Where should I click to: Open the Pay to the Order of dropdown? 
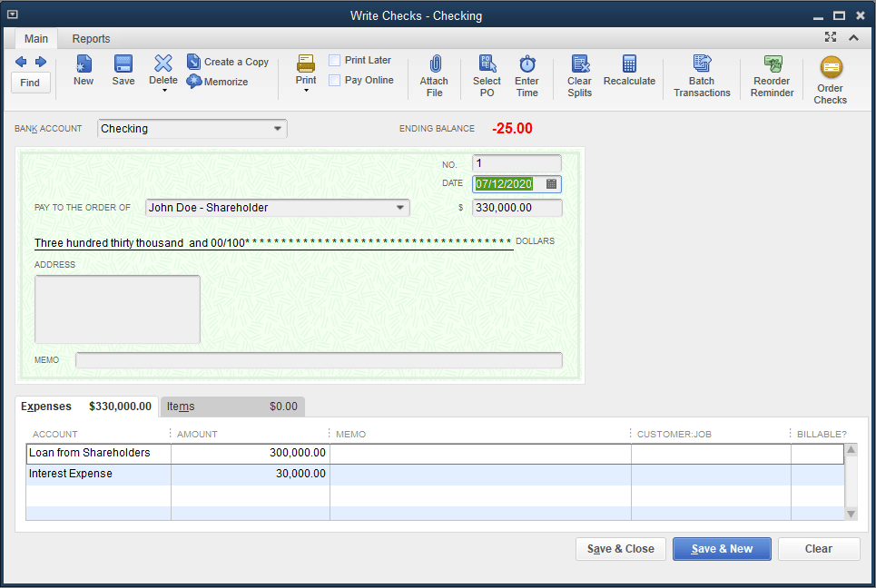pyautogui.click(x=399, y=207)
